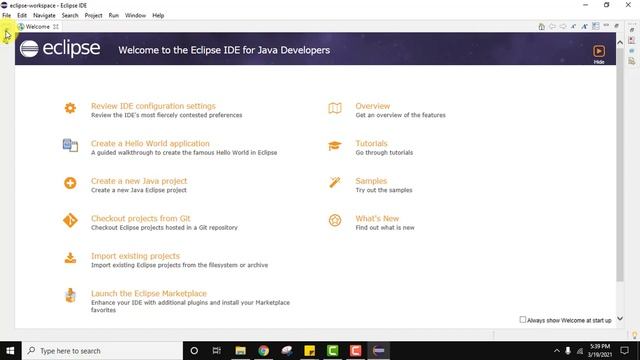Open the Tutorials link
Screen dimensions: 640x360
point(371,143)
